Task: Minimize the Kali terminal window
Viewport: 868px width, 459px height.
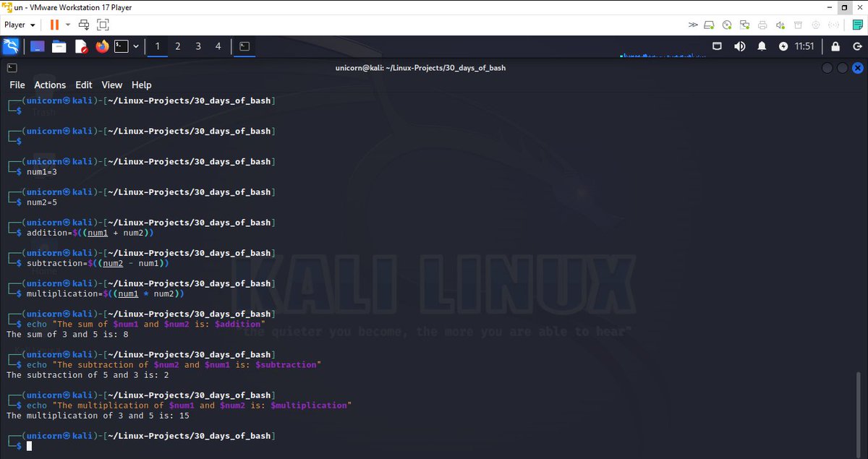Action: (827, 68)
